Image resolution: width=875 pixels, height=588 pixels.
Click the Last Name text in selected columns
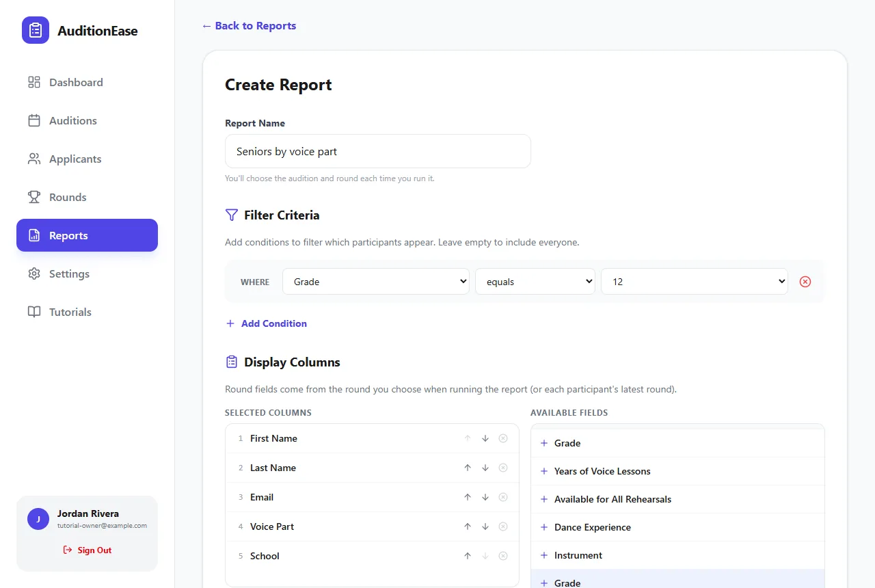point(273,468)
